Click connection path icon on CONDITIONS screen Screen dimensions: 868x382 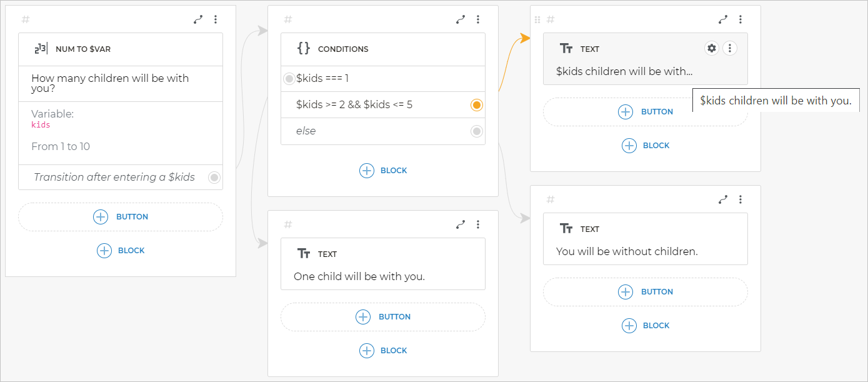coord(461,19)
